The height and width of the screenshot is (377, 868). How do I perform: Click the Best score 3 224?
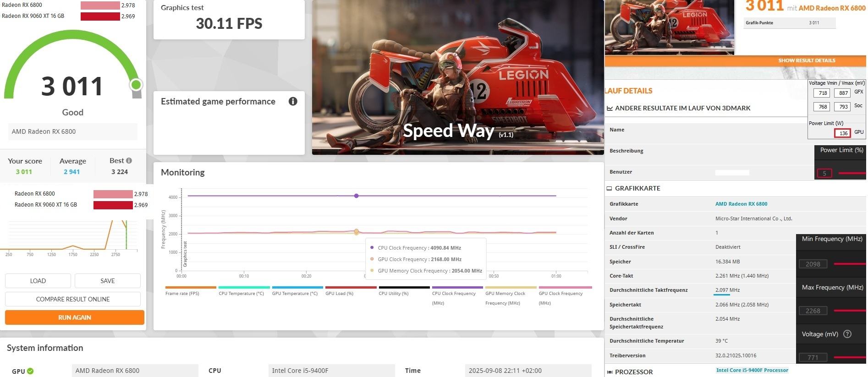tap(120, 172)
